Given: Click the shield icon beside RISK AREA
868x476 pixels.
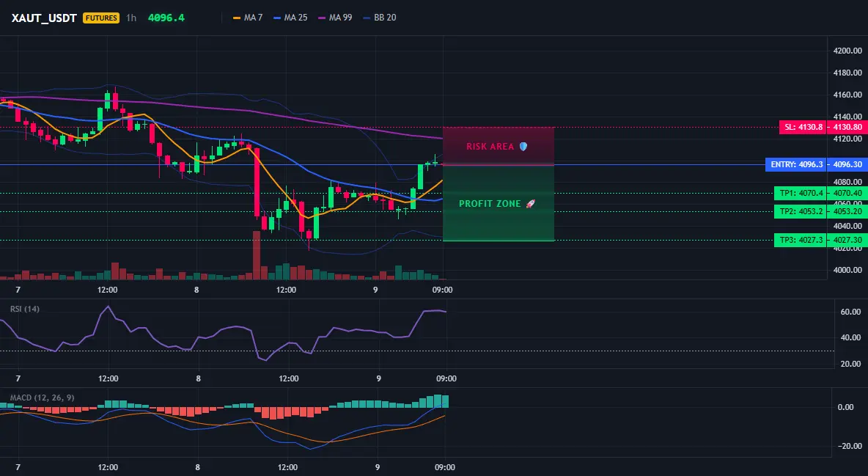Looking at the screenshot, I should (523, 146).
